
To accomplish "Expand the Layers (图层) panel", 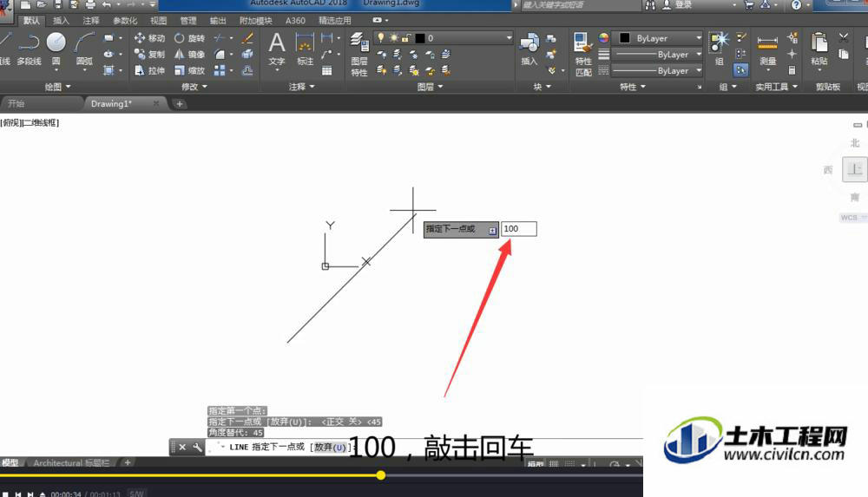I will point(431,87).
